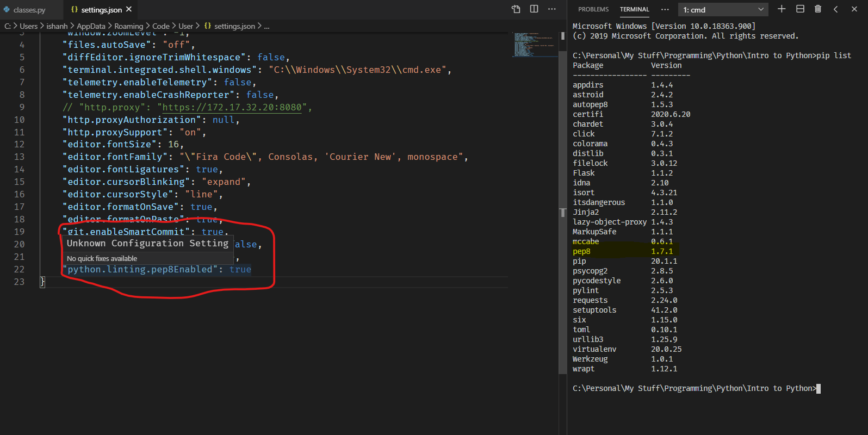Click Flask package name in terminal
The height and width of the screenshot is (435, 868).
click(584, 173)
